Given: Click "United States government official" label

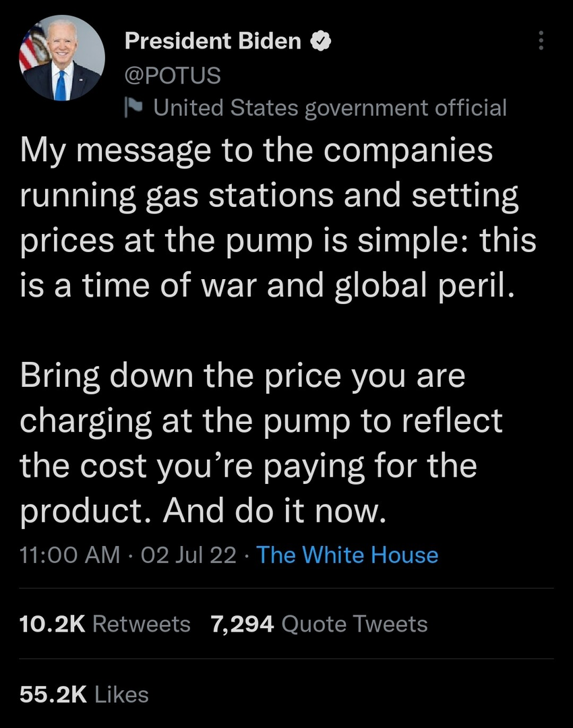Looking at the screenshot, I should [x=330, y=107].
